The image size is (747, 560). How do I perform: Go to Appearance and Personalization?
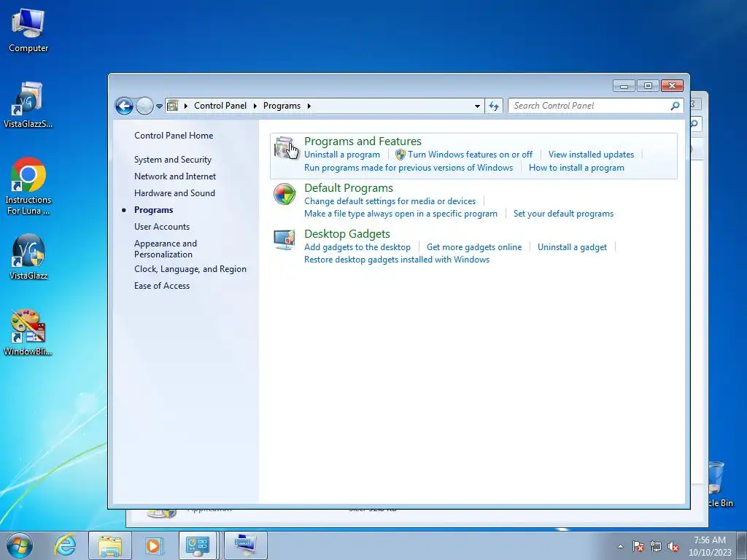166,249
